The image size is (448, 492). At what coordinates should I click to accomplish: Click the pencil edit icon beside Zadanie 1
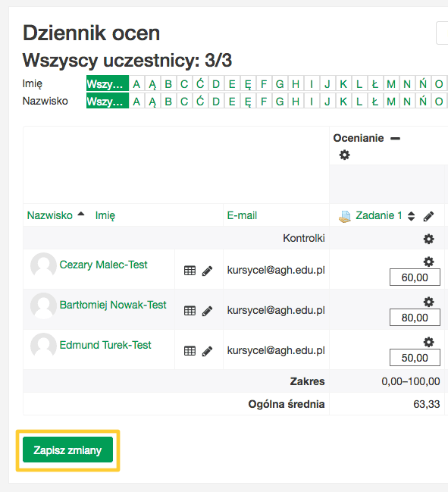coord(428,216)
